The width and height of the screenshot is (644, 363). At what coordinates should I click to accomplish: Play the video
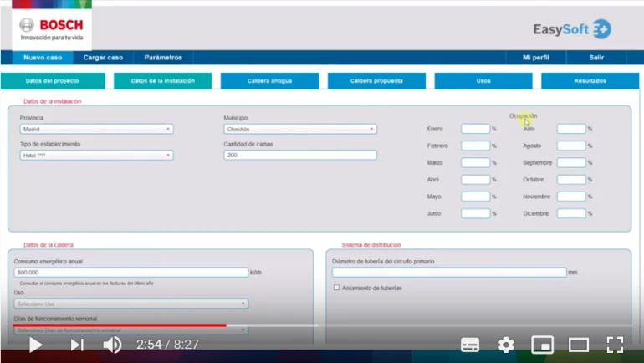(36, 345)
